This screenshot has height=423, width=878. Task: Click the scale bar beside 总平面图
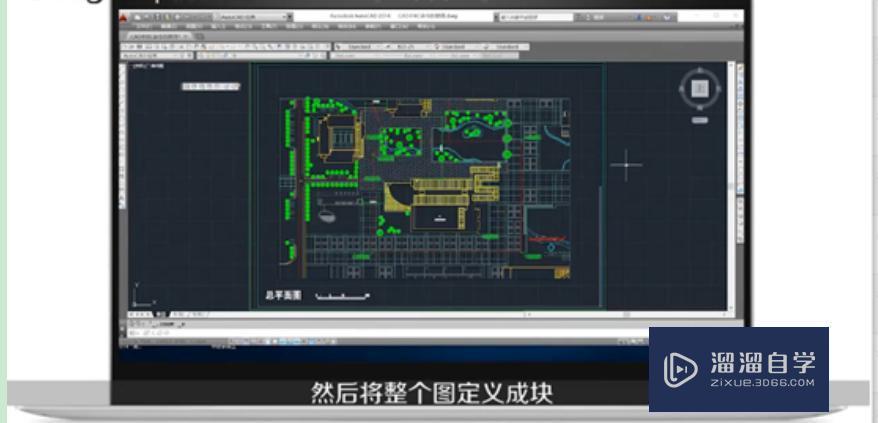pos(343,296)
